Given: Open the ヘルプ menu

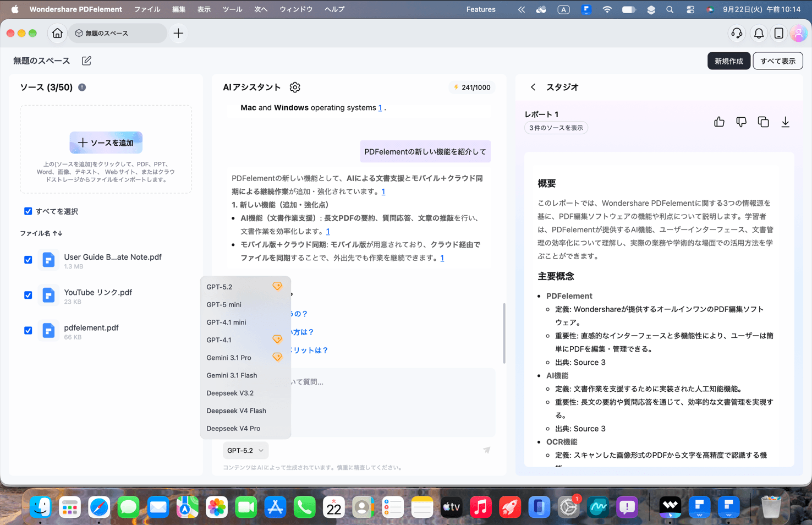Looking at the screenshot, I should (334, 9).
